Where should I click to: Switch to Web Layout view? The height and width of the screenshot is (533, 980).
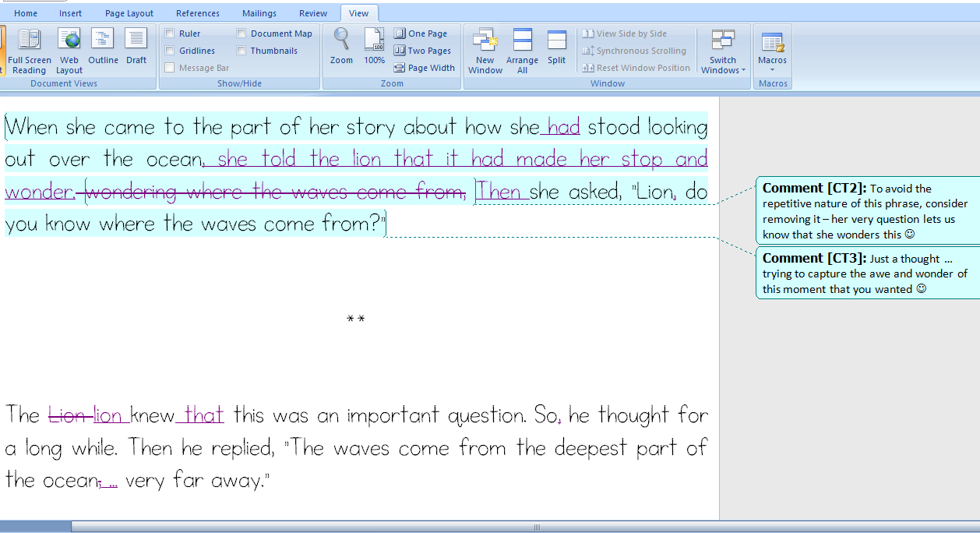point(69,51)
